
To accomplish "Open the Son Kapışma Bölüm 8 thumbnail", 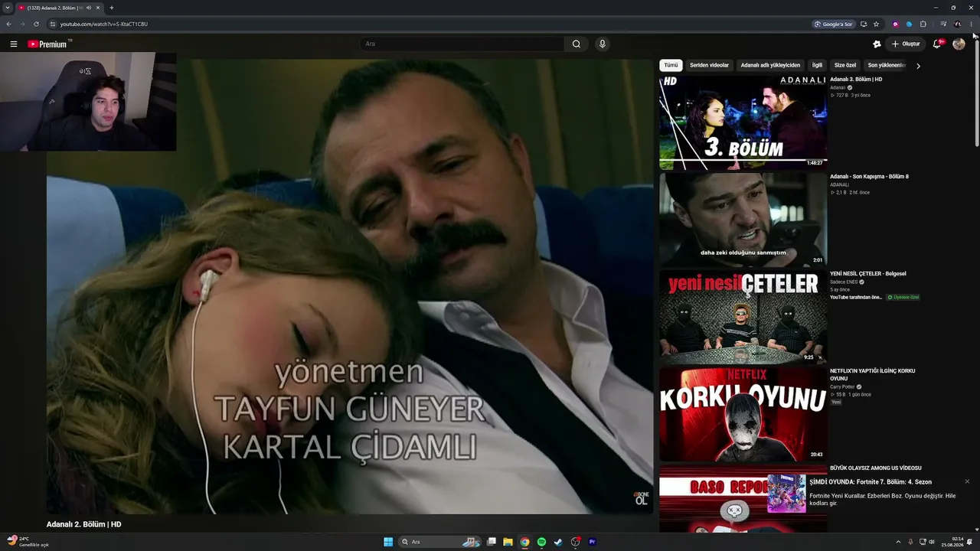I will coord(743,219).
